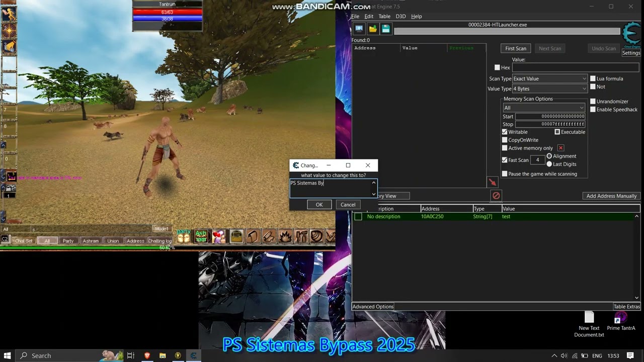644x362 pixels.
Task: Select the hand skill icon in slot 3
Action: click(x=9, y=47)
